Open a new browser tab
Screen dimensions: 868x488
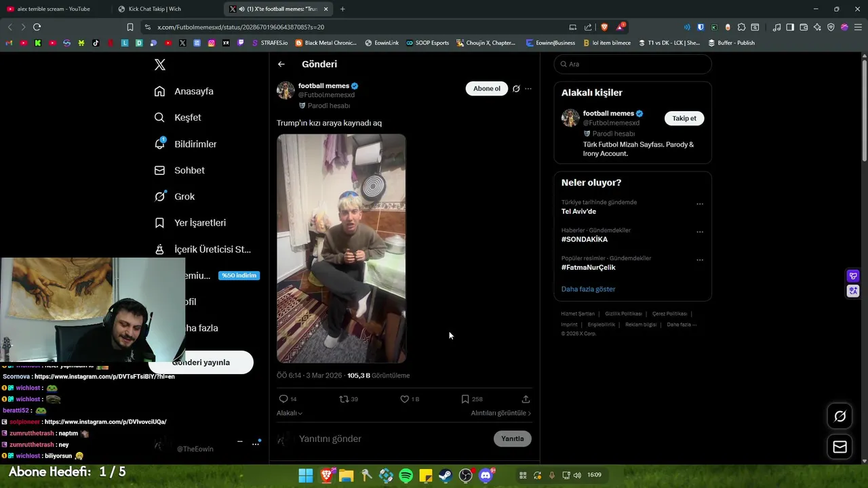(342, 9)
